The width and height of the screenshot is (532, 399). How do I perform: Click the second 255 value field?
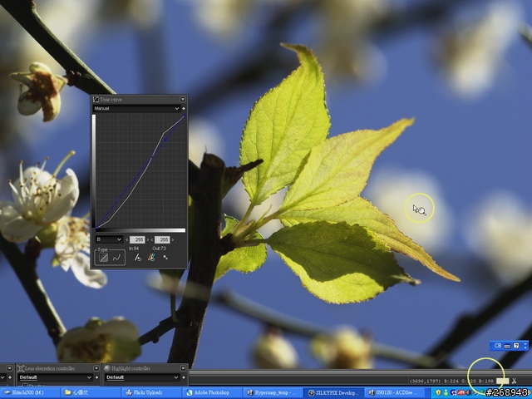pos(162,239)
